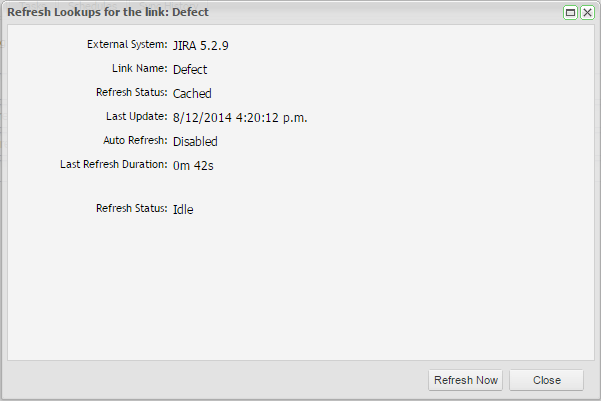Close dialog with the X icon

pyautogui.click(x=586, y=14)
